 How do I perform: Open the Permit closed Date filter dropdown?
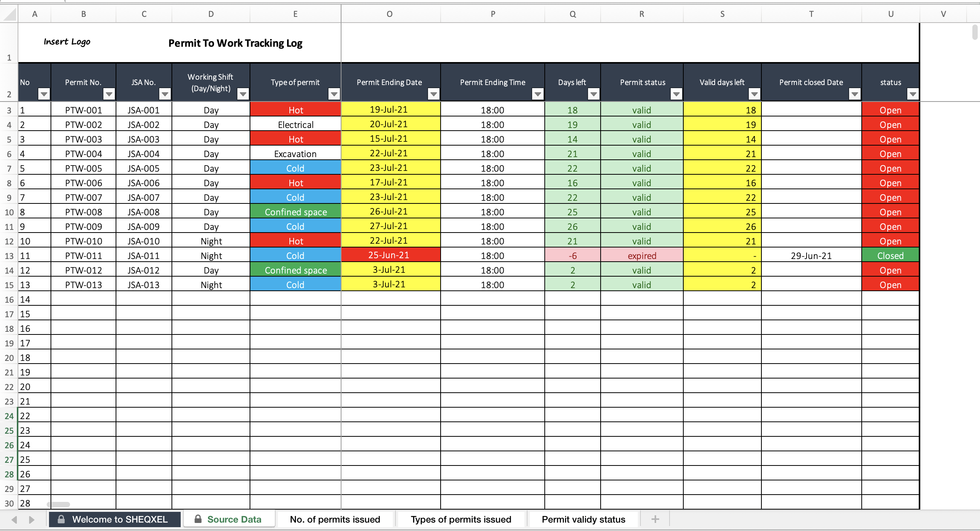[x=855, y=93]
